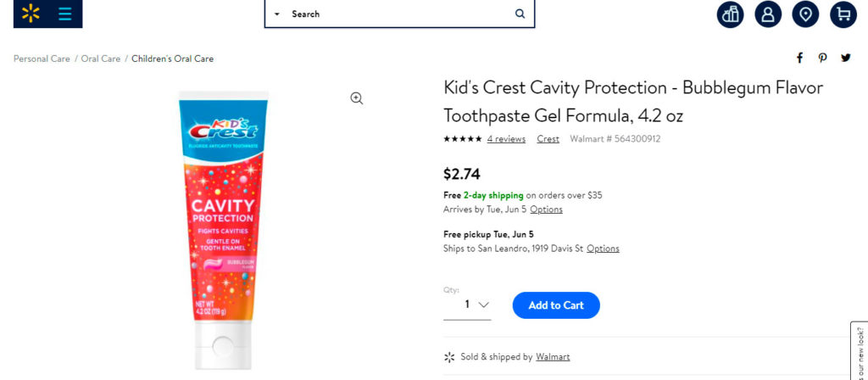This screenshot has width=868, height=380.
Task: Open the account profile icon
Action: click(x=768, y=14)
